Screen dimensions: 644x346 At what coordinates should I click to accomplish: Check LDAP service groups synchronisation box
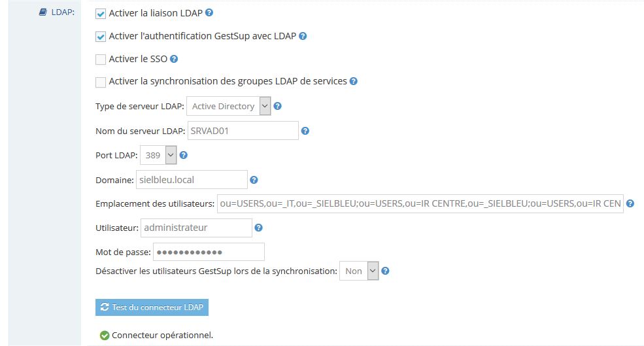click(x=101, y=82)
